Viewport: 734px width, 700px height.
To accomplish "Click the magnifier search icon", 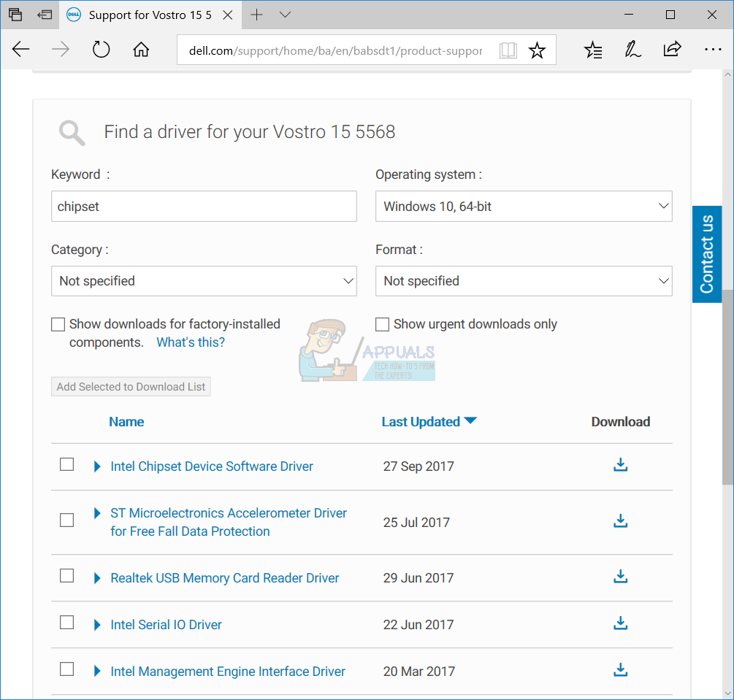I will pyautogui.click(x=72, y=133).
